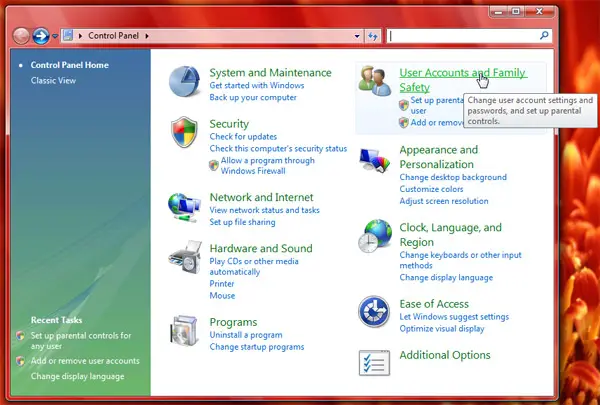Click the Refresh button beside address bar

[373, 36]
